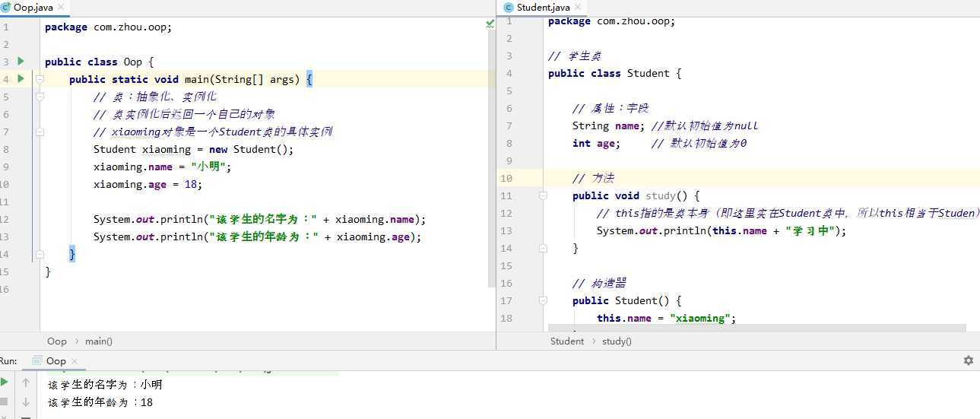Click the line 'xiaoming.name = "小明";'
The width and height of the screenshot is (980, 419).
162,167
